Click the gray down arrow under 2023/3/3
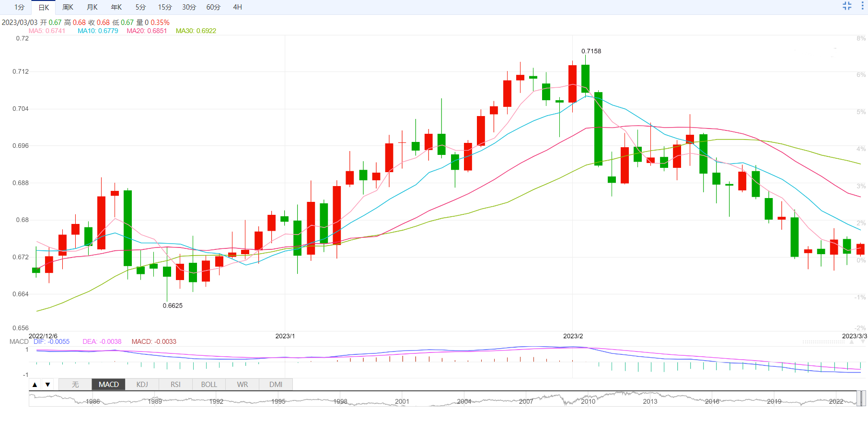 click(863, 342)
